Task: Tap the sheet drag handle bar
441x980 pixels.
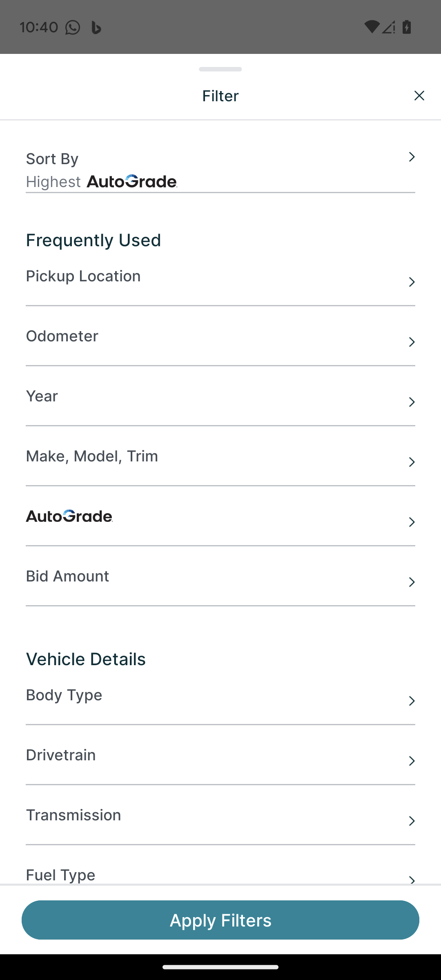Action: [220, 69]
